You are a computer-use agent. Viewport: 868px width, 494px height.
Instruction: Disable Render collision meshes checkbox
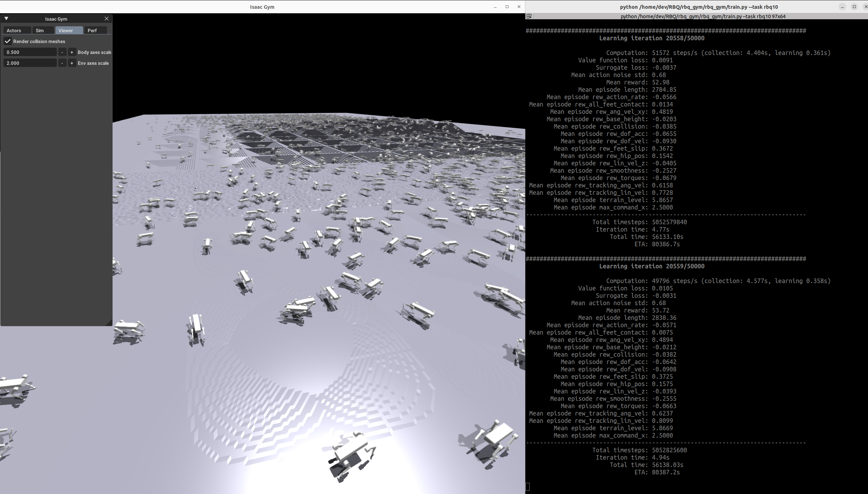[x=8, y=41]
